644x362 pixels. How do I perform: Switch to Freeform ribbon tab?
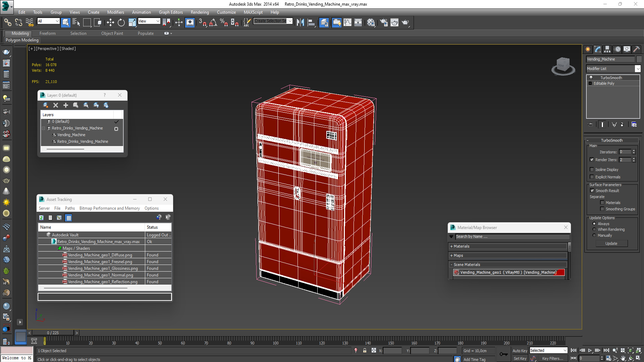[48, 34]
